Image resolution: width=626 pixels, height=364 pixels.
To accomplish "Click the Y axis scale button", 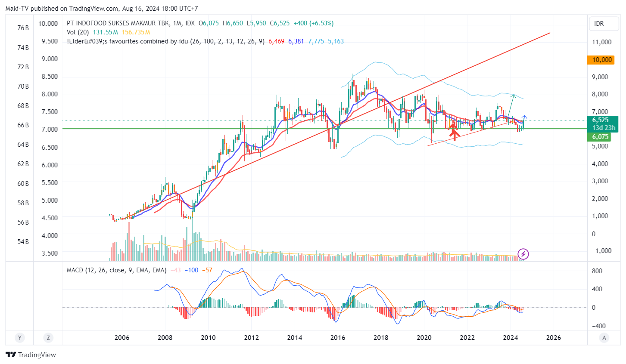I will [19, 338].
